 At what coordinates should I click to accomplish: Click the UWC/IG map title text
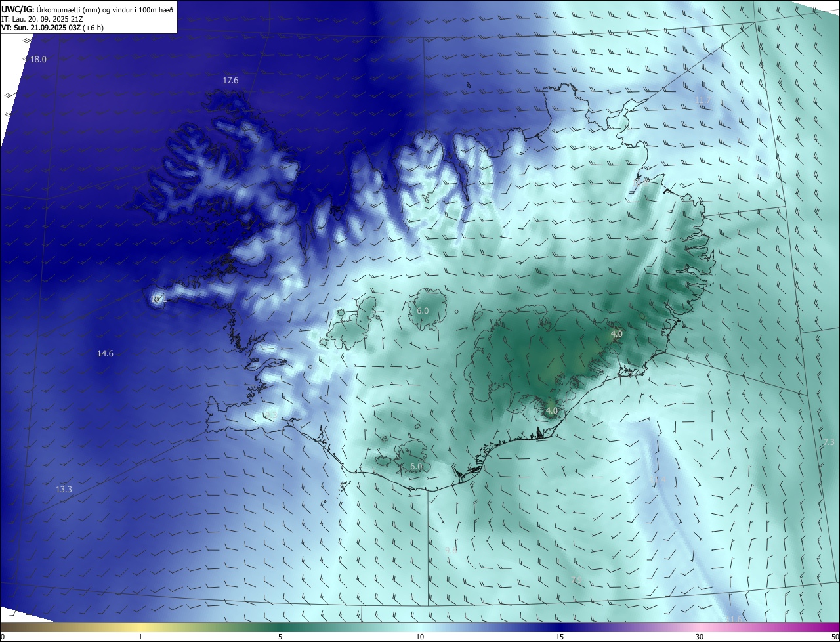point(87,9)
